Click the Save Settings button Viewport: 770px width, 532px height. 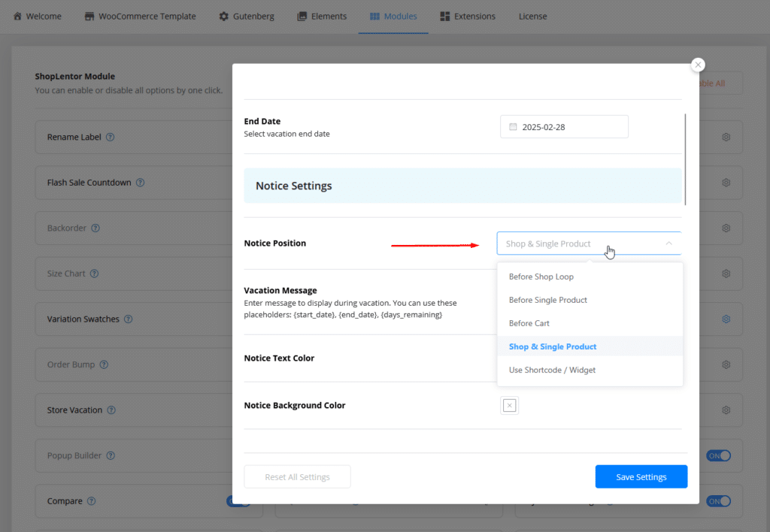point(641,477)
